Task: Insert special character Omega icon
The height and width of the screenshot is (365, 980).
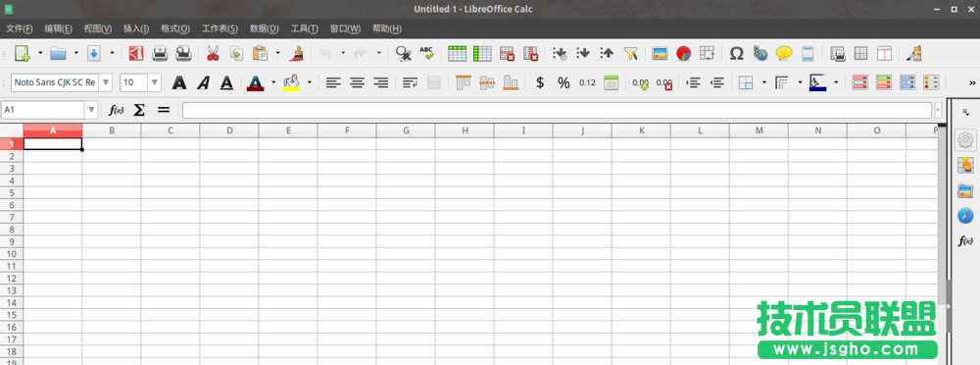Action: click(736, 53)
